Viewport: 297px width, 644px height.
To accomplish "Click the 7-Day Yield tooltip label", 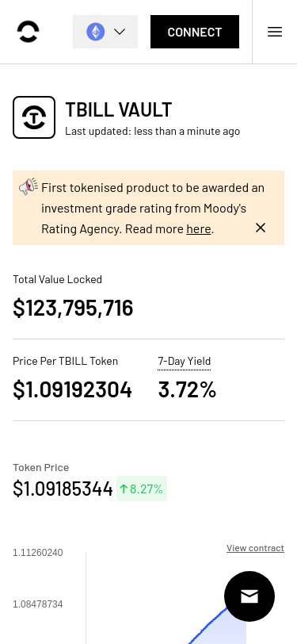I will [x=185, y=362].
